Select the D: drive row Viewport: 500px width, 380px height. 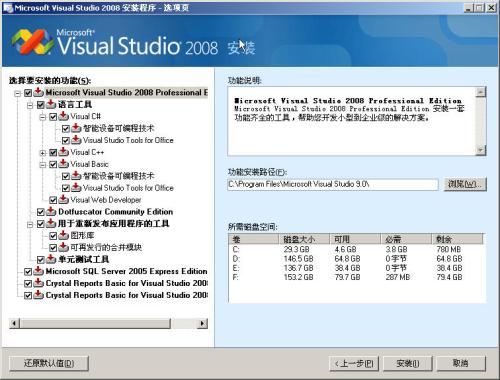(356, 259)
